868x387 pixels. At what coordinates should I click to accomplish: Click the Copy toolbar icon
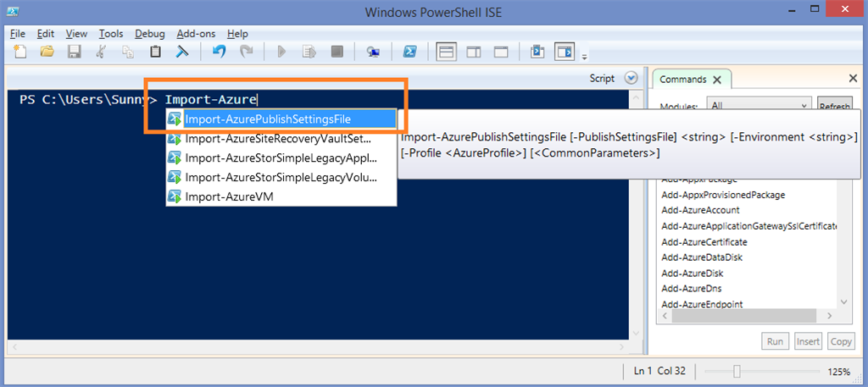(128, 52)
